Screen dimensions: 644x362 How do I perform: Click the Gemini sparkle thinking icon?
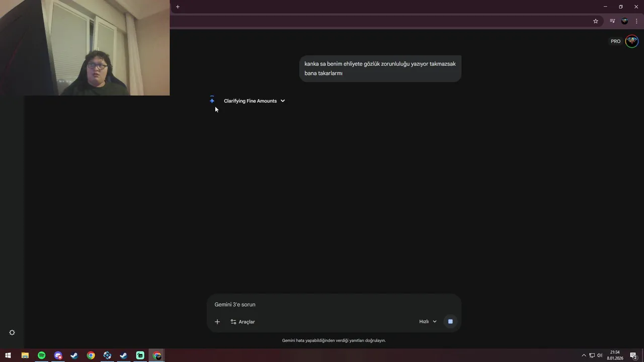pyautogui.click(x=212, y=101)
